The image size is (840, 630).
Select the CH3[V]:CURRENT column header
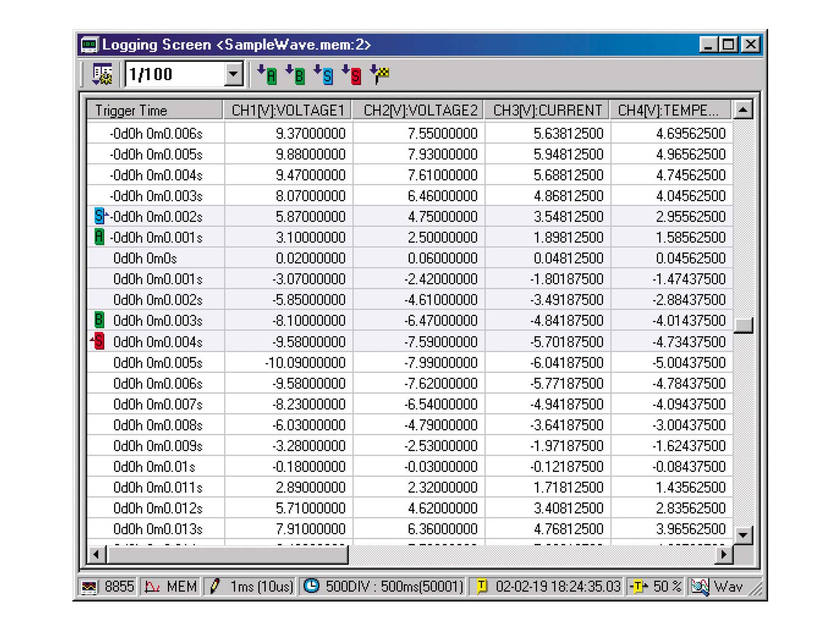(x=547, y=111)
